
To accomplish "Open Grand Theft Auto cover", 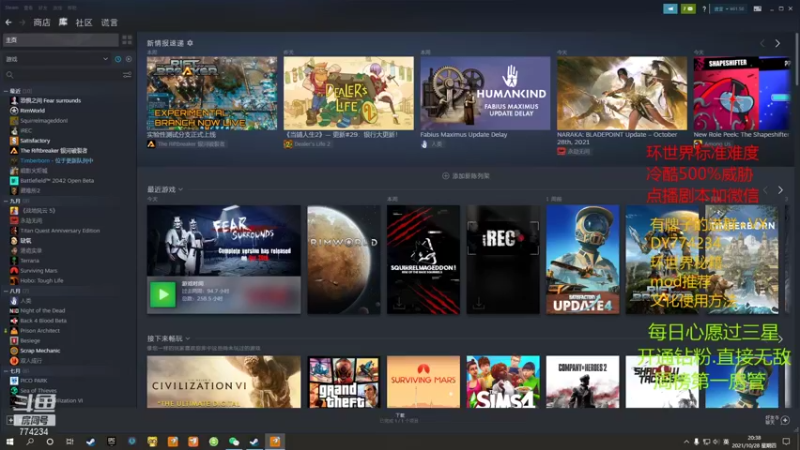I will (344, 382).
